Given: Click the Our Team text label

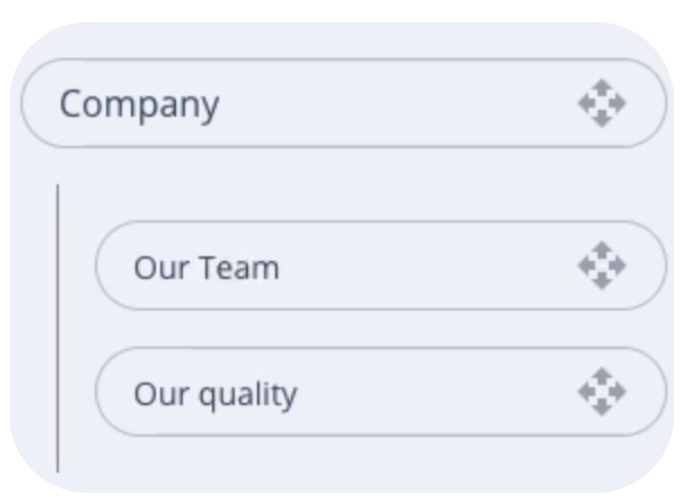Looking at the screenshot, I should (x=207, y=267).
